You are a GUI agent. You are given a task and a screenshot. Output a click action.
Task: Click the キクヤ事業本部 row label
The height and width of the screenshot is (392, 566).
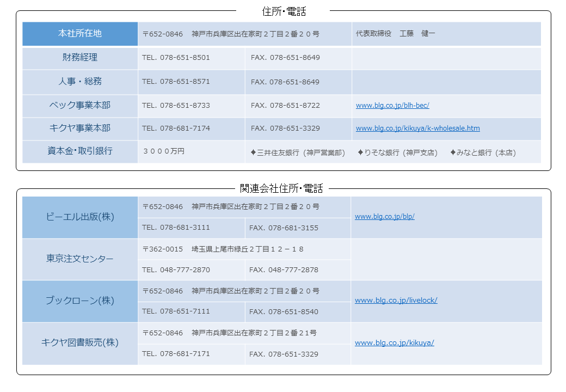pyautogui.click(x=80, y=128)
